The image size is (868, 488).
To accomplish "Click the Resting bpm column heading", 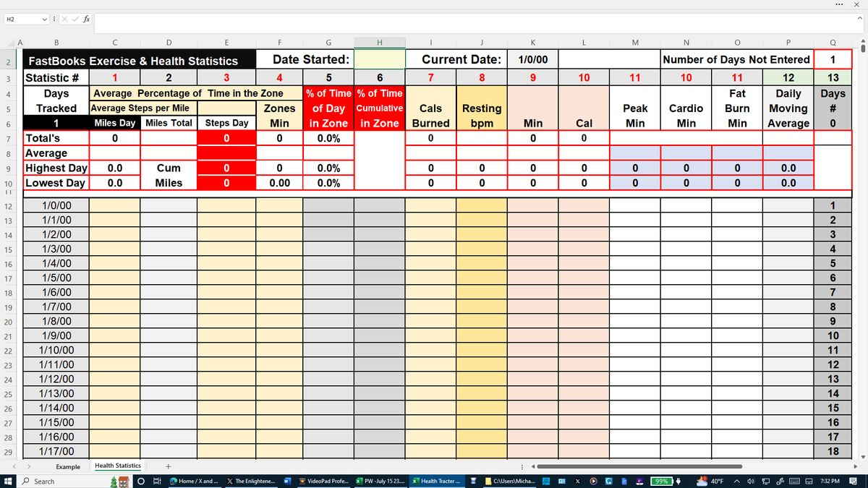I will 482,116.
